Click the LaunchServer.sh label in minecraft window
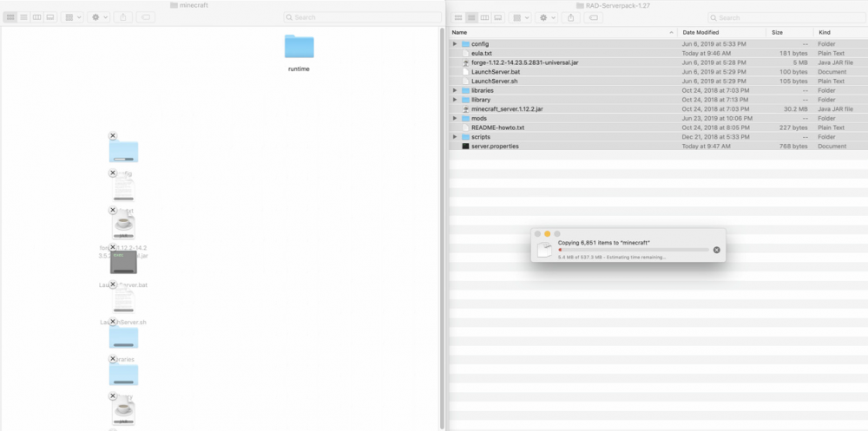 [x=123, y=322]
